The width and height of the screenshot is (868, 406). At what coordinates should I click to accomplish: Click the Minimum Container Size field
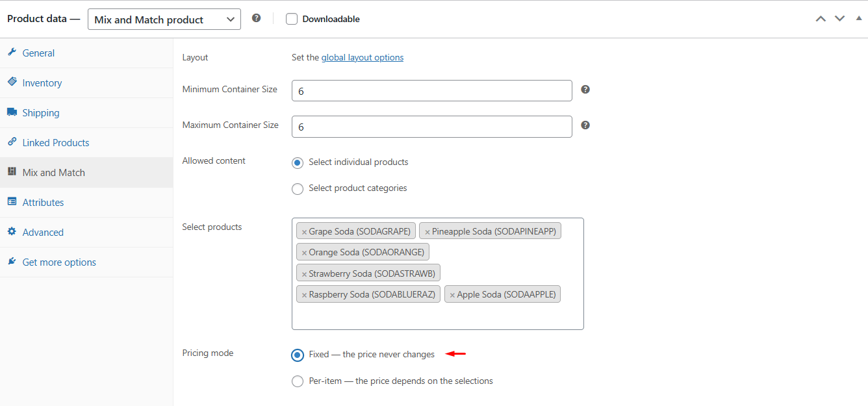(432, 91)
